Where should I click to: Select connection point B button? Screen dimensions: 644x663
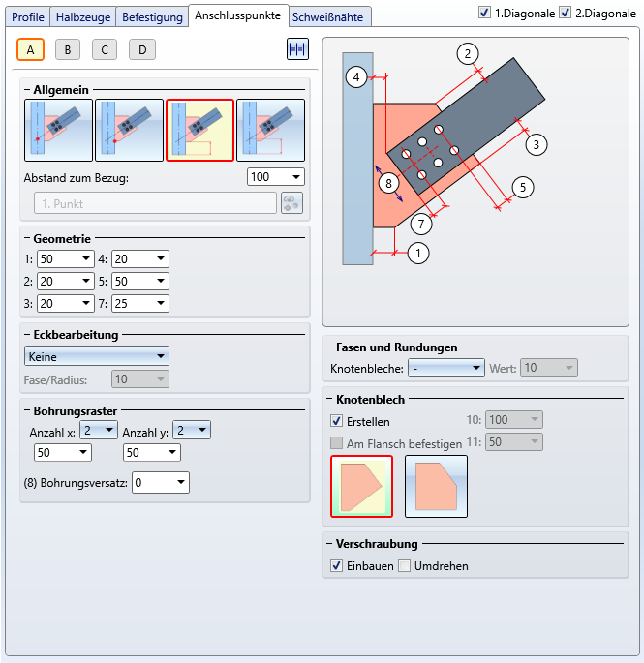tap(68, 49)
